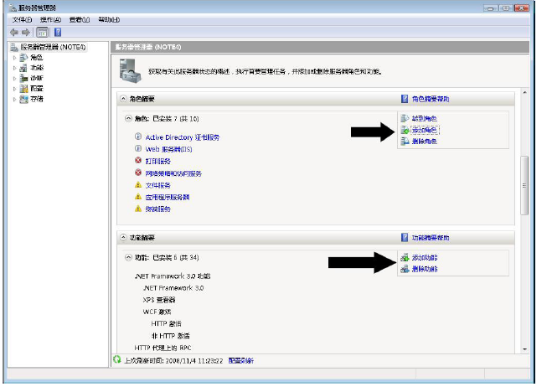Open the 功能摘要帮助 link
This screenshot has width=547, height=392.
431,238
